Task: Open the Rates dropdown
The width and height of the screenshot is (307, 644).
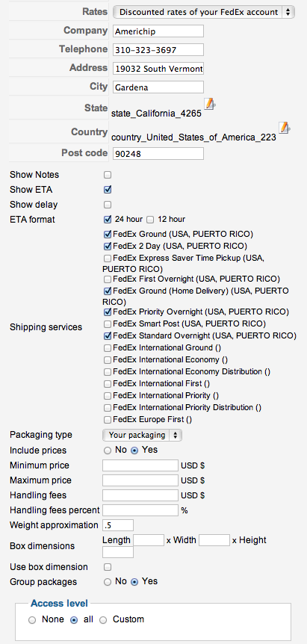Action: (204, 12)
